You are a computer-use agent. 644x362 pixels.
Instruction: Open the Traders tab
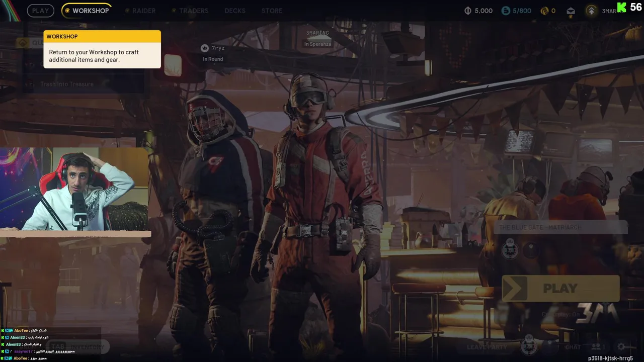pos(190,11)
